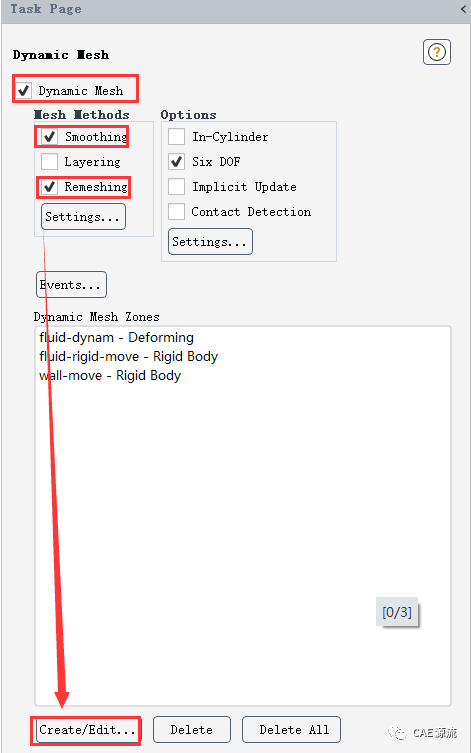The height and width of the screenshot is (753, 471).
Task: Enable Contact Detection option
Action: [176, 211]
